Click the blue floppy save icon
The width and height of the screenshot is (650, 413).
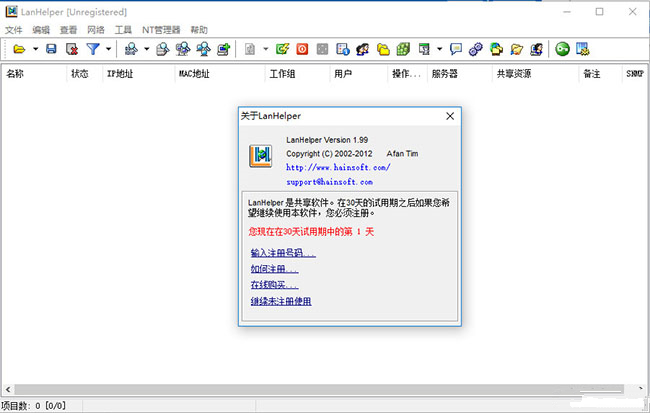(51, 49)
